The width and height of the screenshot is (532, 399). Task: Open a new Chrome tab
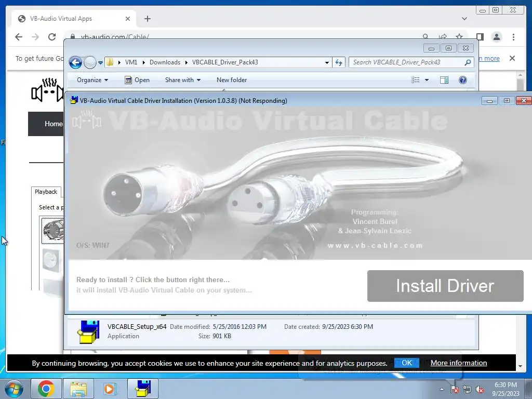(147, 19)
